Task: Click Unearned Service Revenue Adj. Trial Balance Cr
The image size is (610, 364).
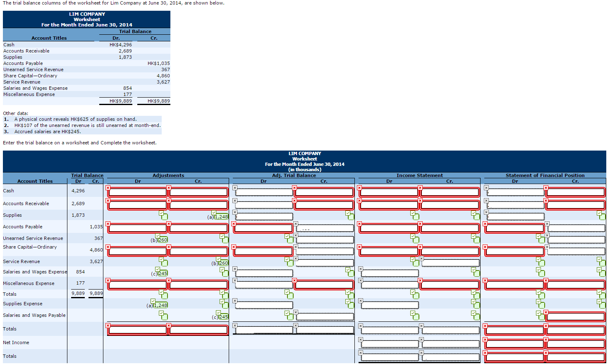Action: [325, 240]
